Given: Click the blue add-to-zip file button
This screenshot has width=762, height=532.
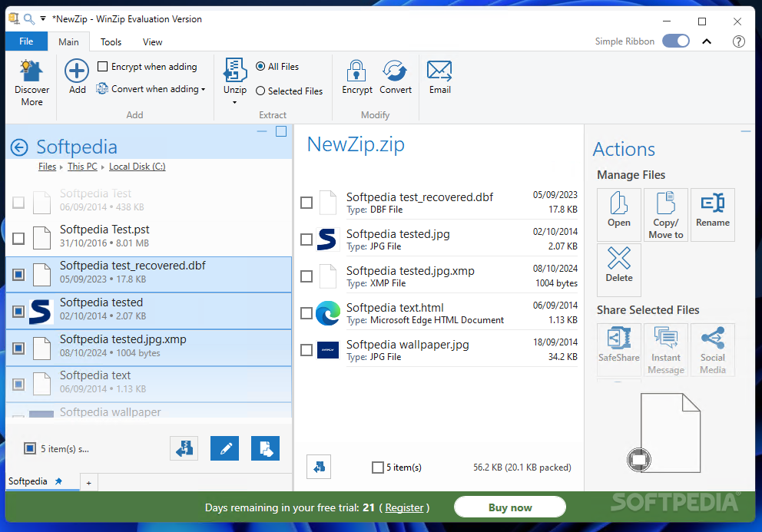Looking at the screenshot, I should tap(265, 448).
